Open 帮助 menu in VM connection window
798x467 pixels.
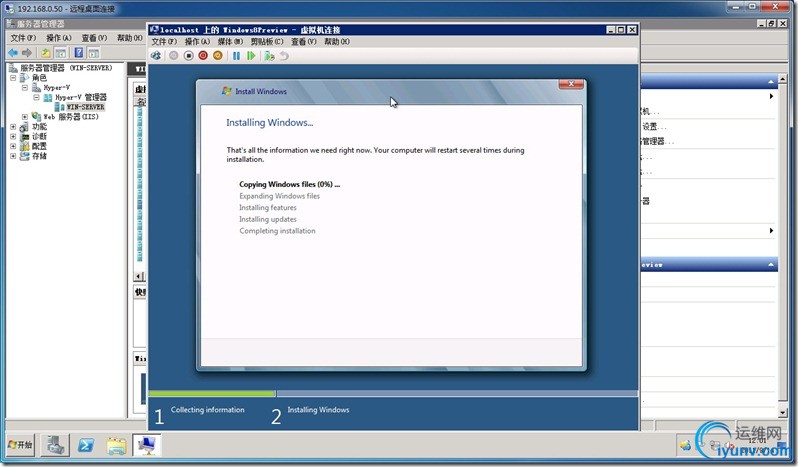coord(336,42)
